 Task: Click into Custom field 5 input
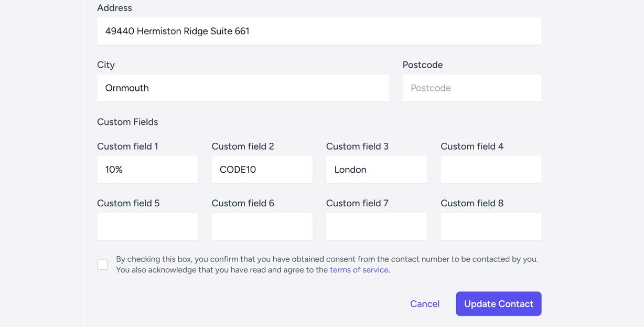[147, 226]
